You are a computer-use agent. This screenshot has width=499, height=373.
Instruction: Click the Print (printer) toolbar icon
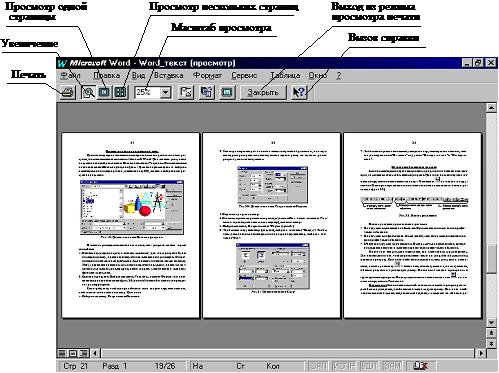pyautogui.click(x=68, y=92)
